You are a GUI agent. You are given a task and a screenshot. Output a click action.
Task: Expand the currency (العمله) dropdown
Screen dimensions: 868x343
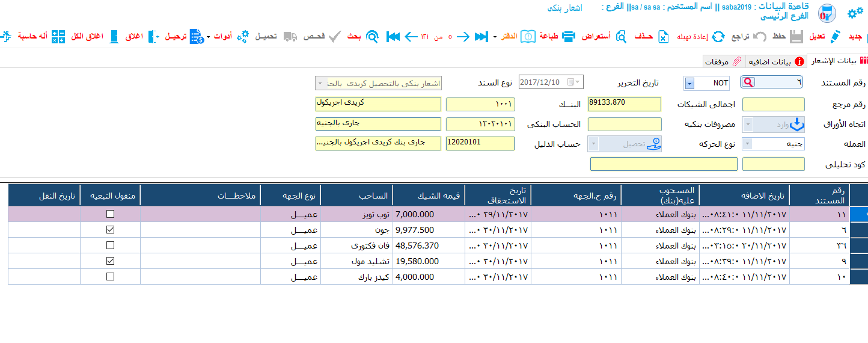pyautogui.click(x=747, y=144)
